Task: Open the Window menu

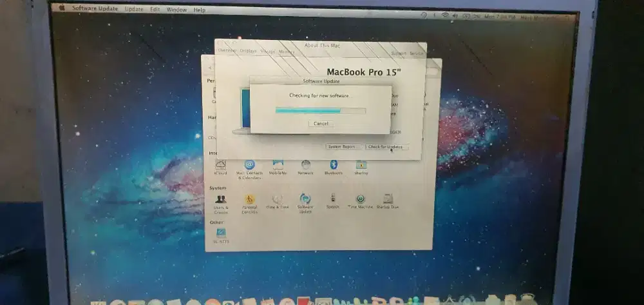Action: (x=176, y=10)
